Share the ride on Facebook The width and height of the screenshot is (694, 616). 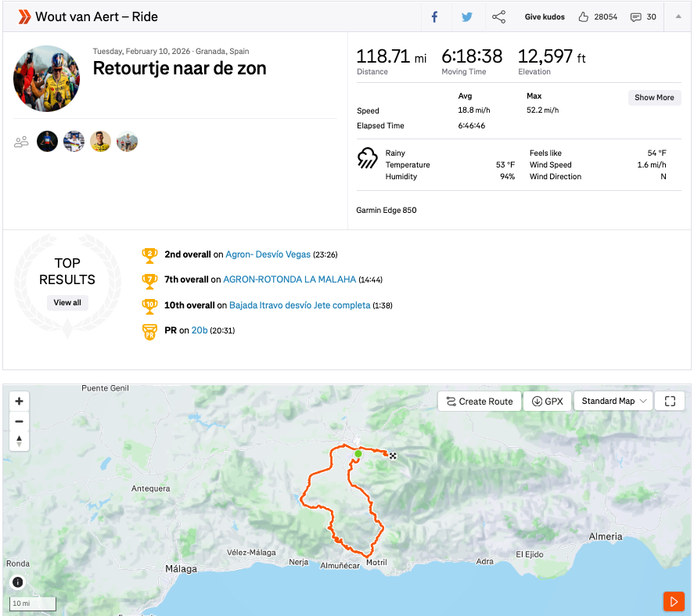click(x=435, y=16)
